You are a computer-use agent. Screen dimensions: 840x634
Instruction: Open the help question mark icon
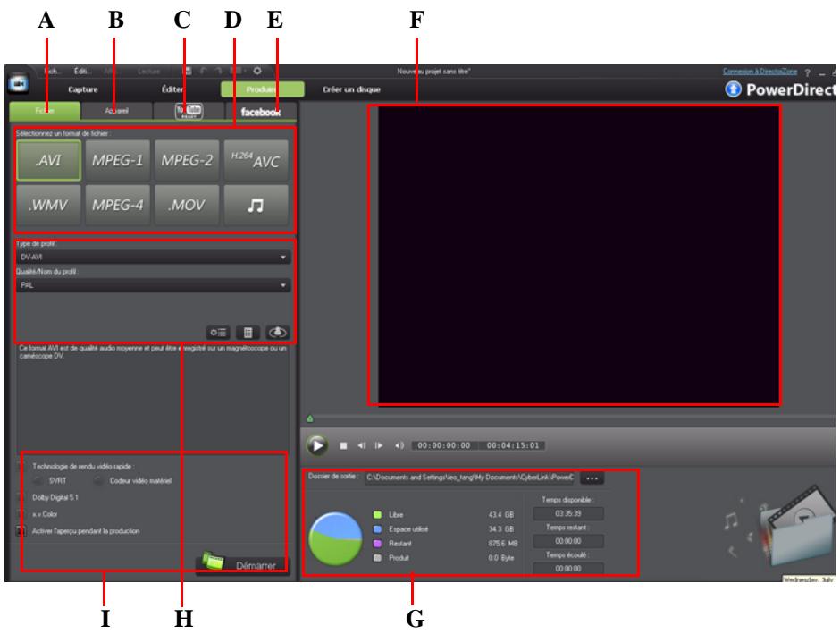[807, 73]
